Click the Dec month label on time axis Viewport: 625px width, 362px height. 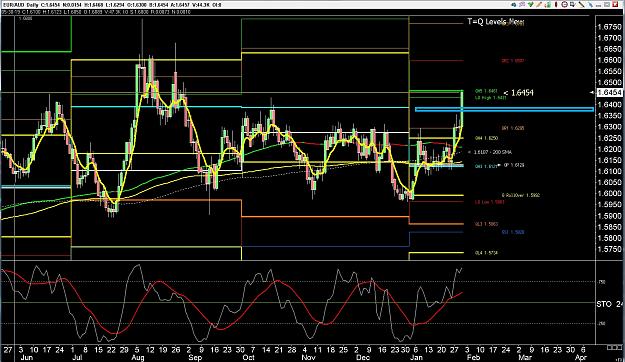point(363,358)
